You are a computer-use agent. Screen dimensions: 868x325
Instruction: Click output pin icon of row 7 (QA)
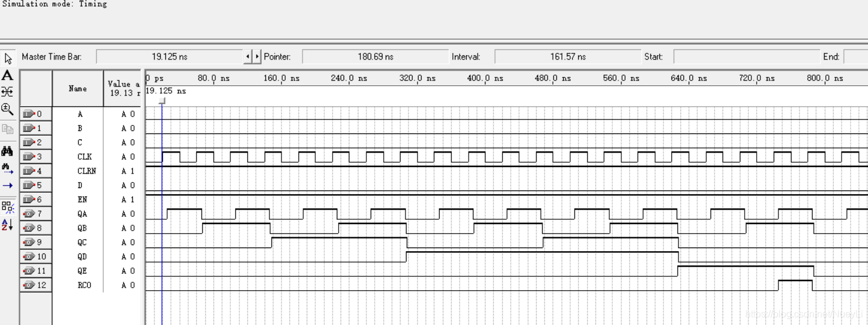29,214
